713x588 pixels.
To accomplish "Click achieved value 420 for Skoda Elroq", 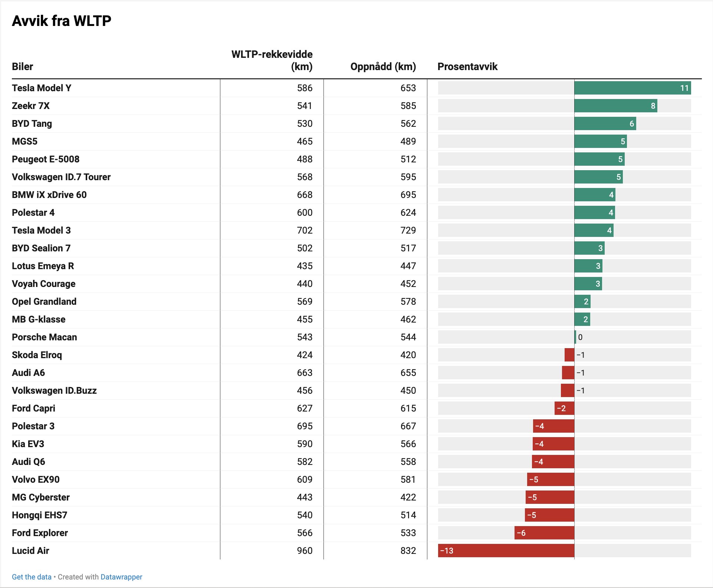I will coord(408,355).
